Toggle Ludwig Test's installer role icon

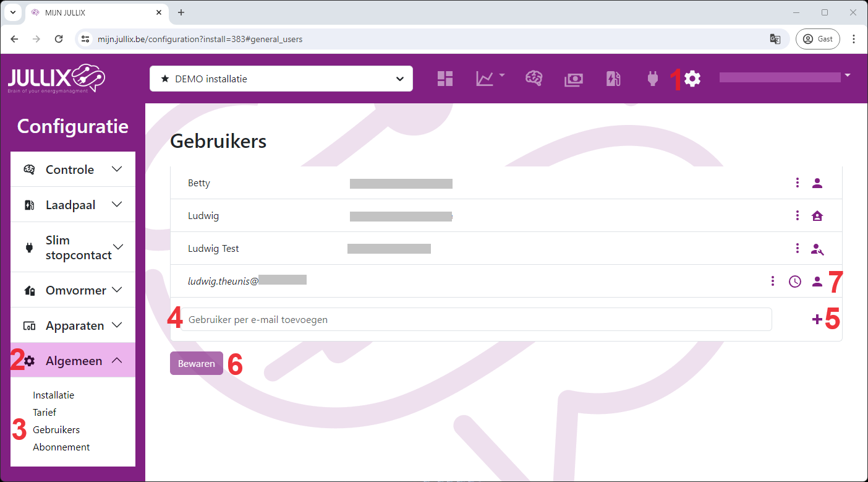click(x=817, y=249)
